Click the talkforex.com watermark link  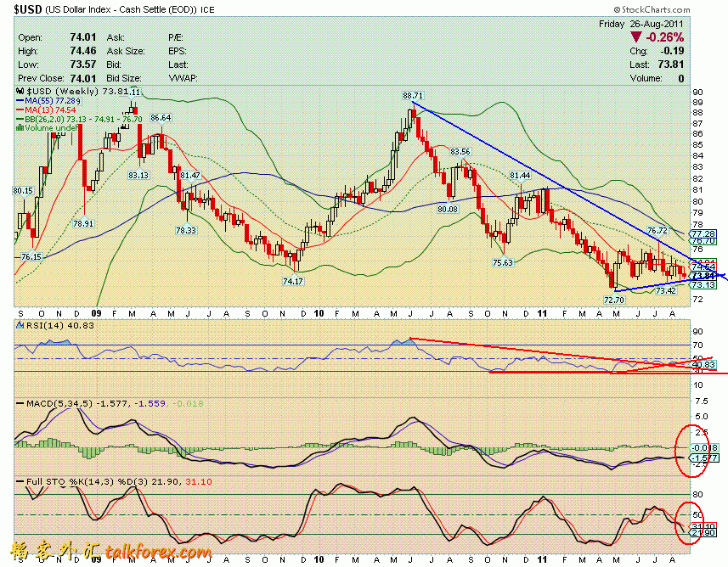[158, 553]
